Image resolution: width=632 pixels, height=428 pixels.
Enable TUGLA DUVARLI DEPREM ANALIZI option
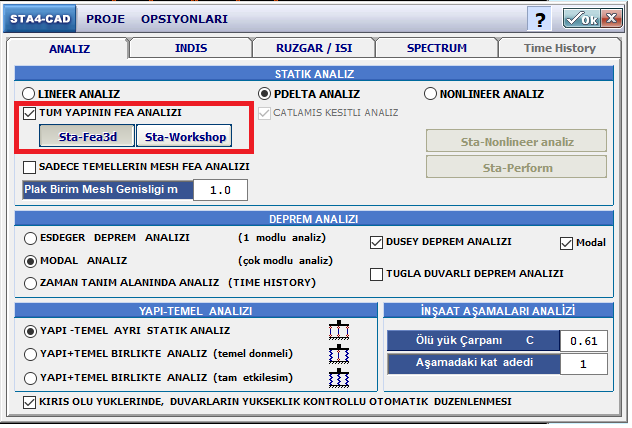coord(377,273)
